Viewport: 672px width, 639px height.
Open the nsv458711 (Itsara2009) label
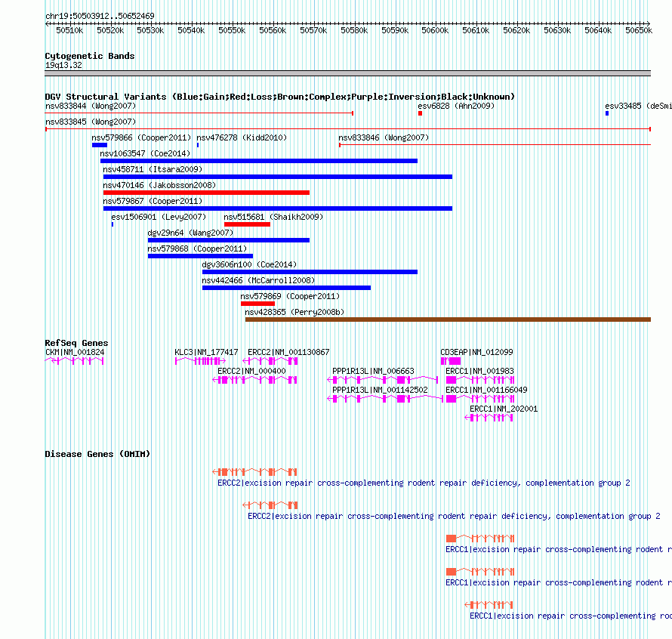(x=153, y=169)
